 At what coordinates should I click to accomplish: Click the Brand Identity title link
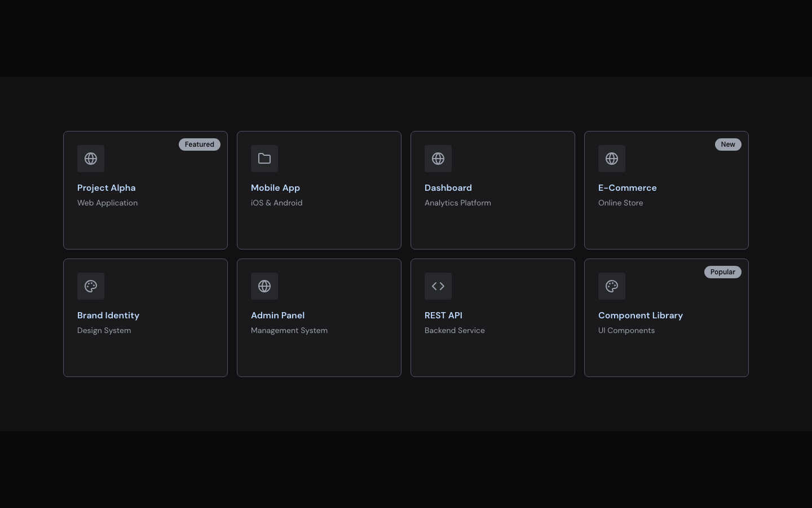click(x=108, y=316)
